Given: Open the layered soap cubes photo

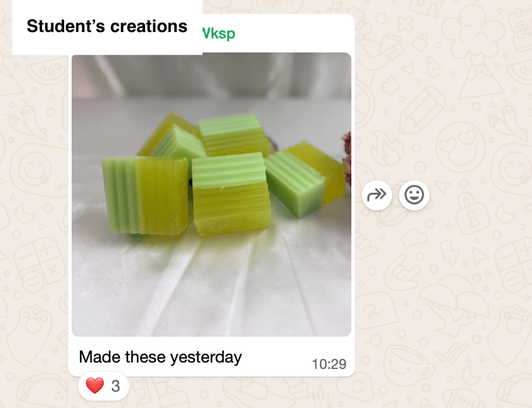Looking at the screenshot, I should pos(212,195).
